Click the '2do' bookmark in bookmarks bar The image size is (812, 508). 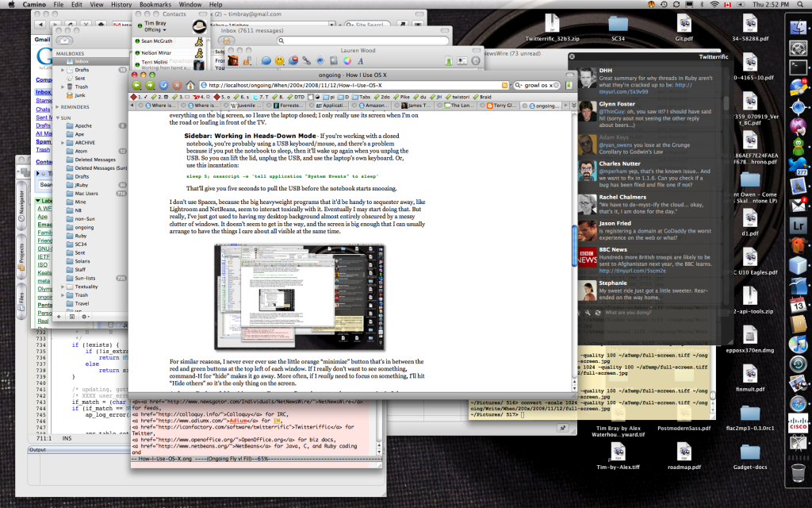(x=381, y=97)
